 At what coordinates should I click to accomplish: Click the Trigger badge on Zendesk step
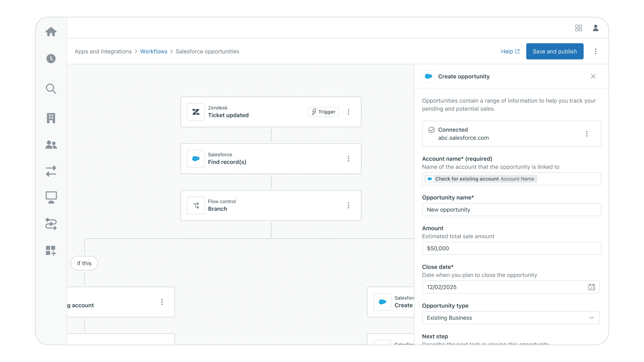(323, 112)
